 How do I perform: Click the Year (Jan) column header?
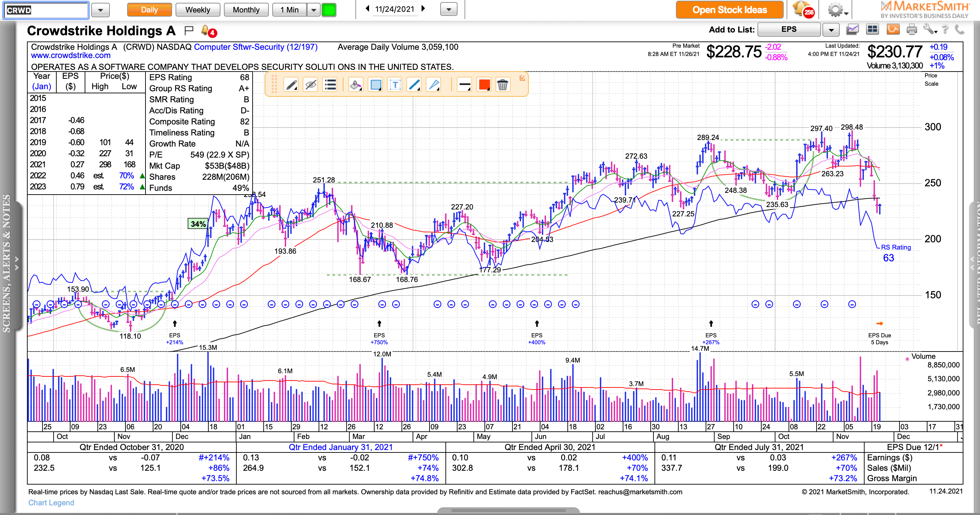pos(41,81)
